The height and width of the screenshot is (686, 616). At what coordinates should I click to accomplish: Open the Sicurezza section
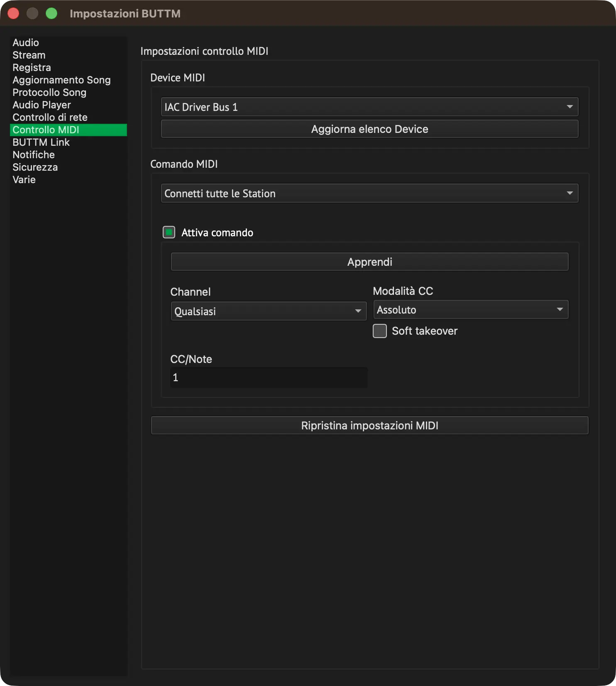click(68, 167)
